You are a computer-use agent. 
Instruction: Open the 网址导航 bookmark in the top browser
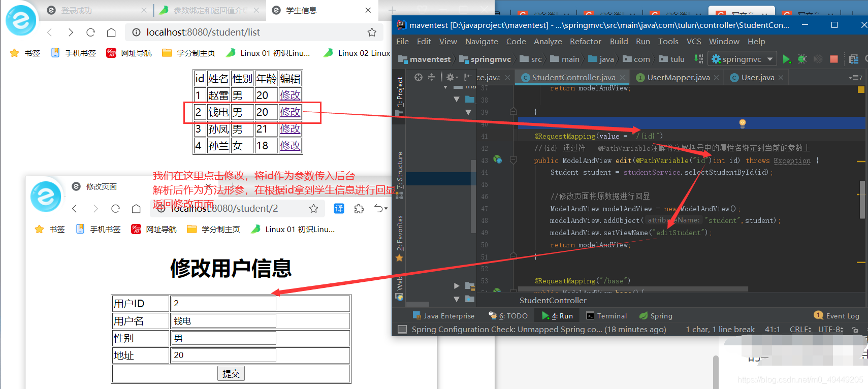pos(129,53)
